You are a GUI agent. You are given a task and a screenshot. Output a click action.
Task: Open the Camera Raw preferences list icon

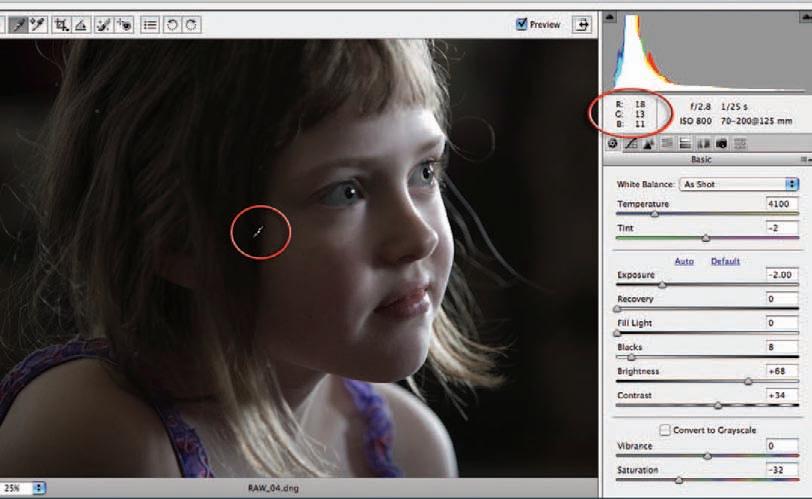tap(150, 24)
